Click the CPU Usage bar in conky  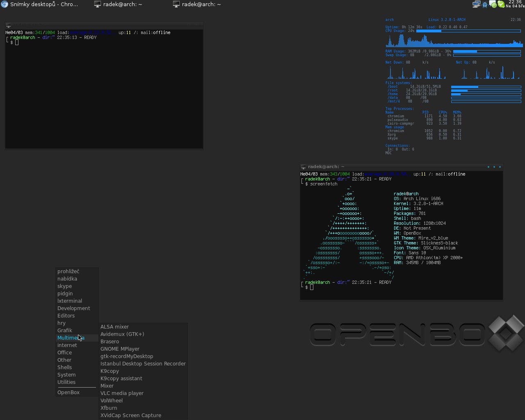point(469,31)
